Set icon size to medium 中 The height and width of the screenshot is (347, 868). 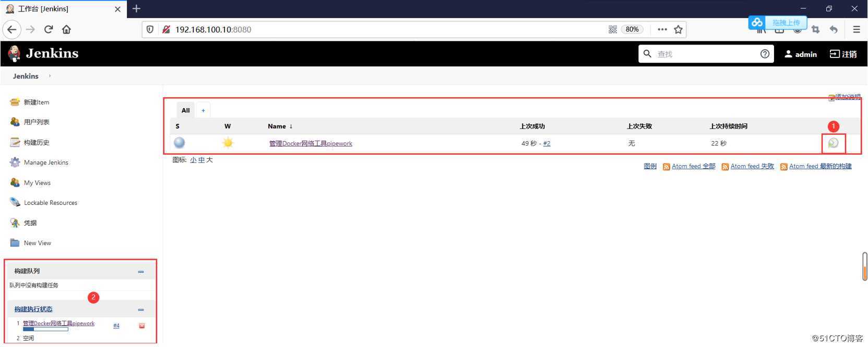click(x=201, y=160)
